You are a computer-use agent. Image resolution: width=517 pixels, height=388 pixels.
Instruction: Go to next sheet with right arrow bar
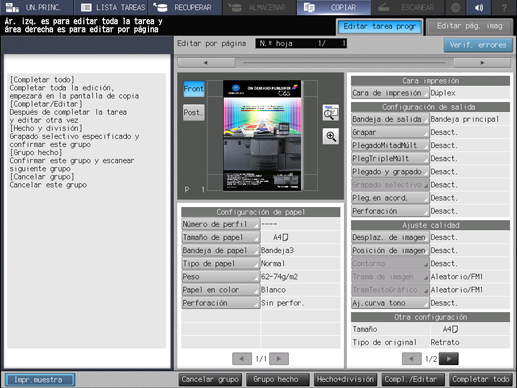482,63
